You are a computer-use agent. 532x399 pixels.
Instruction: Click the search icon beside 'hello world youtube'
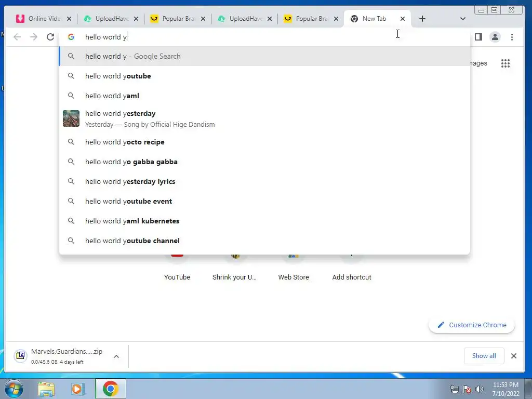(71, 76)
